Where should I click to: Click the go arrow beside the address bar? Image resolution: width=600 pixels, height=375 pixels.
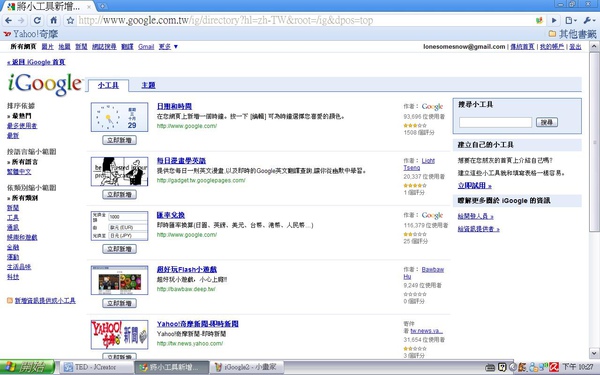click(554, 20)
